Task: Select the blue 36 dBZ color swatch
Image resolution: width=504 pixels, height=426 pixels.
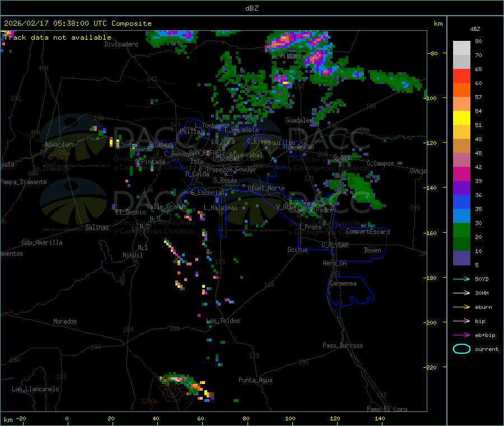Action: pos(461,202)
